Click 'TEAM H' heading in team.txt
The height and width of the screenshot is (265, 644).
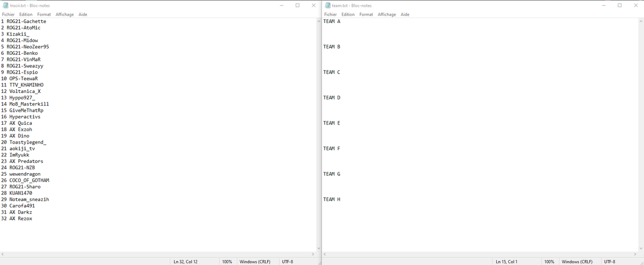[332, 199]
